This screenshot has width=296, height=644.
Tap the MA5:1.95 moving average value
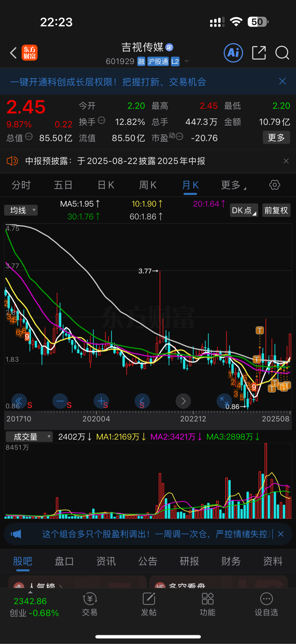point(80,204)
